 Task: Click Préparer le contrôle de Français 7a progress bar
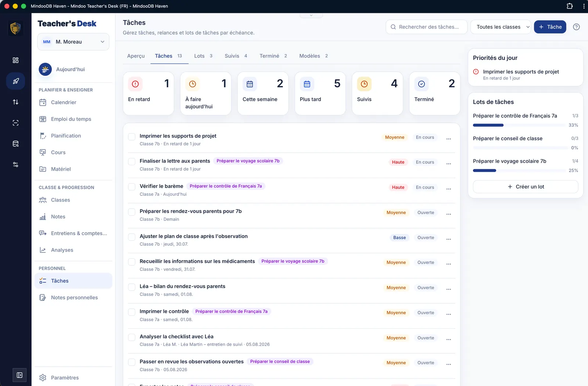[520, 125]
